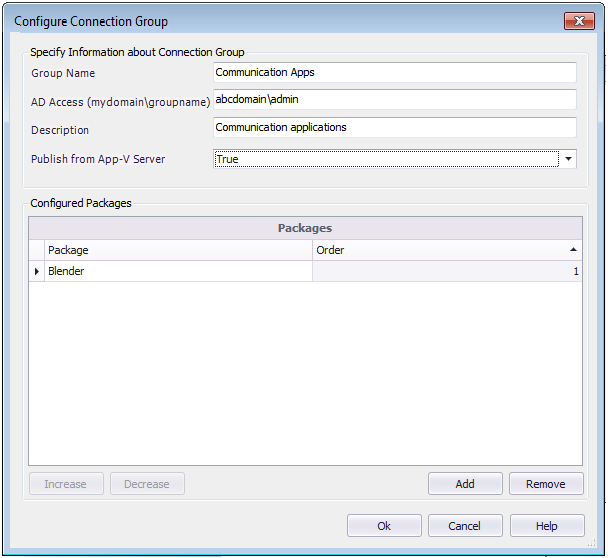Focus the AD Access input field

click(394, 100)
